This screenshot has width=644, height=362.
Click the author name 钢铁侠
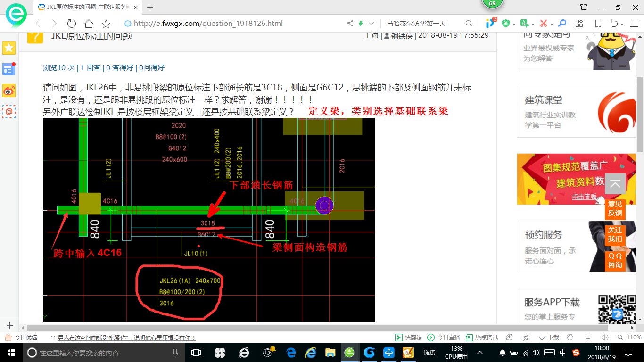[402, 35]
